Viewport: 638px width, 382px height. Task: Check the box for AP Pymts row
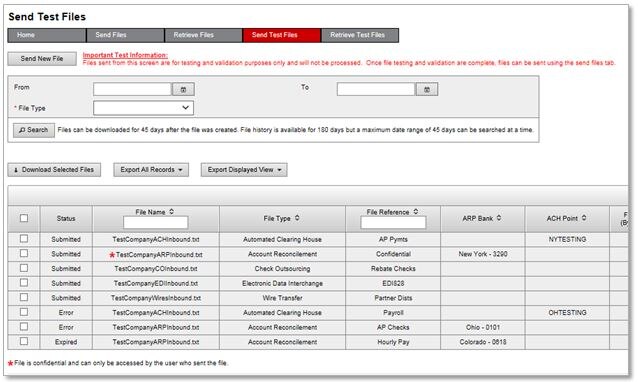coord(24,239)
